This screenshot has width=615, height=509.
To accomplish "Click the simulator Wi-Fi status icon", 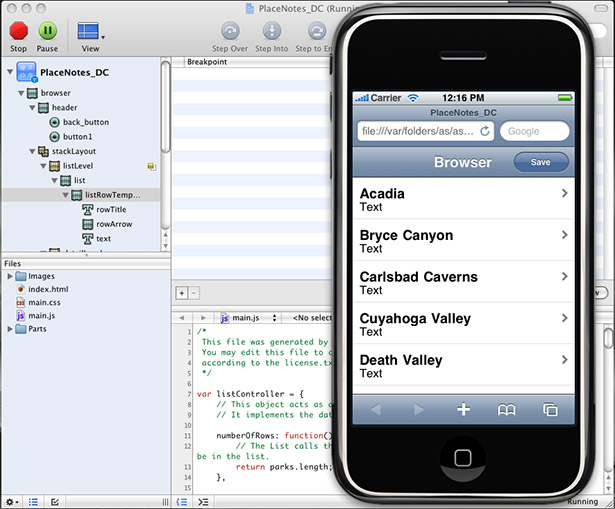I will click(x=413, y=98).
